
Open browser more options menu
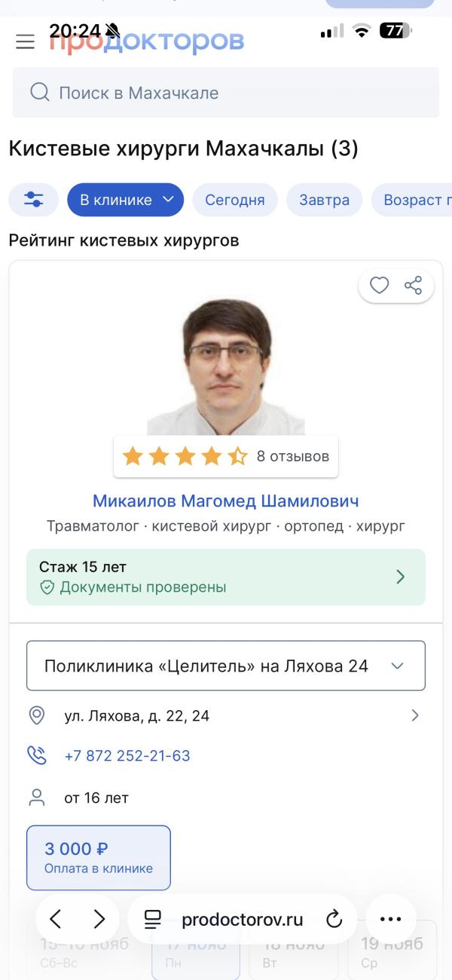(390, 920)
